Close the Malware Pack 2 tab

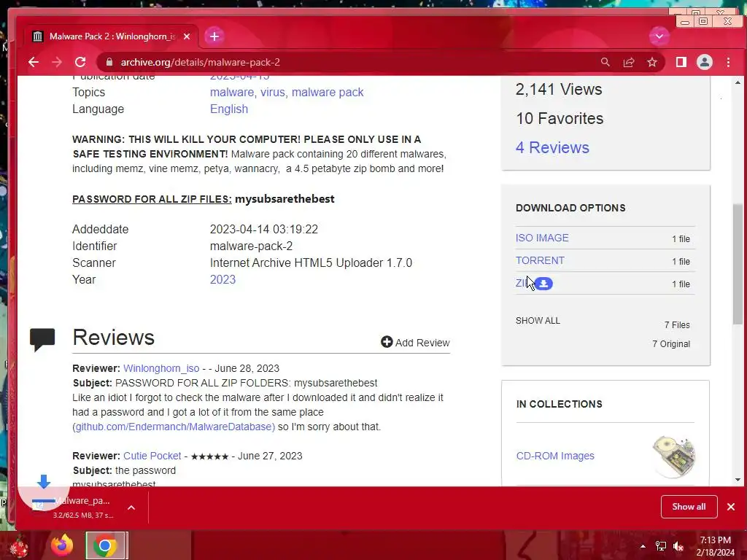(187, 36)
